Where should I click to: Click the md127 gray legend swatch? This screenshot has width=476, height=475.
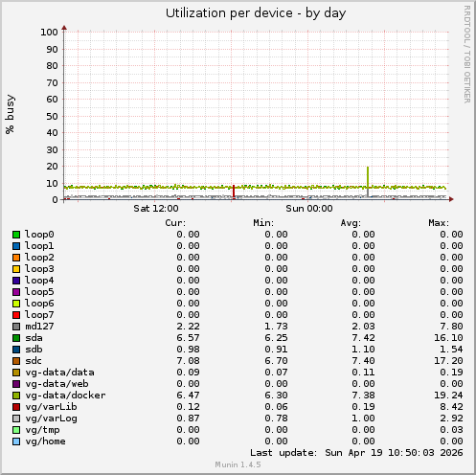click(16, 327)
